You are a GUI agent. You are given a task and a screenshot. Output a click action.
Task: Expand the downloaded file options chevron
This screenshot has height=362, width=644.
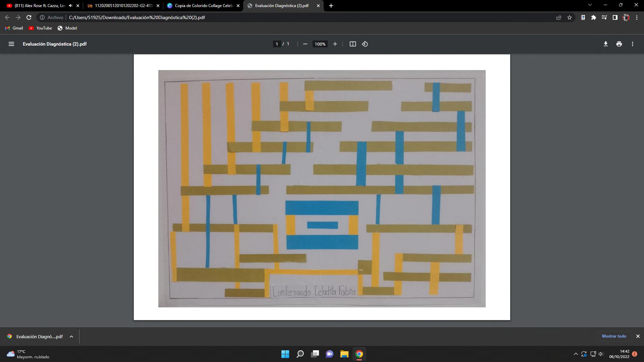point(71,337)
